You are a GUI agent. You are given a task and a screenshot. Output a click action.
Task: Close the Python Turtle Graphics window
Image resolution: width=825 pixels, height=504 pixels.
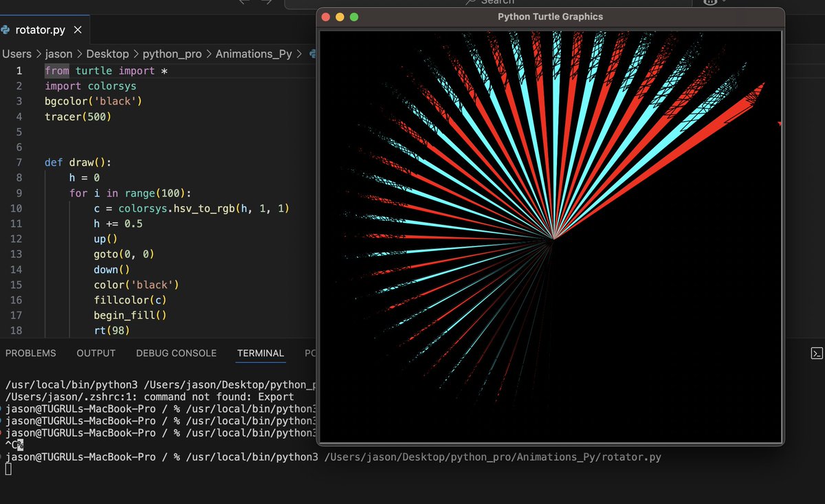326,17
